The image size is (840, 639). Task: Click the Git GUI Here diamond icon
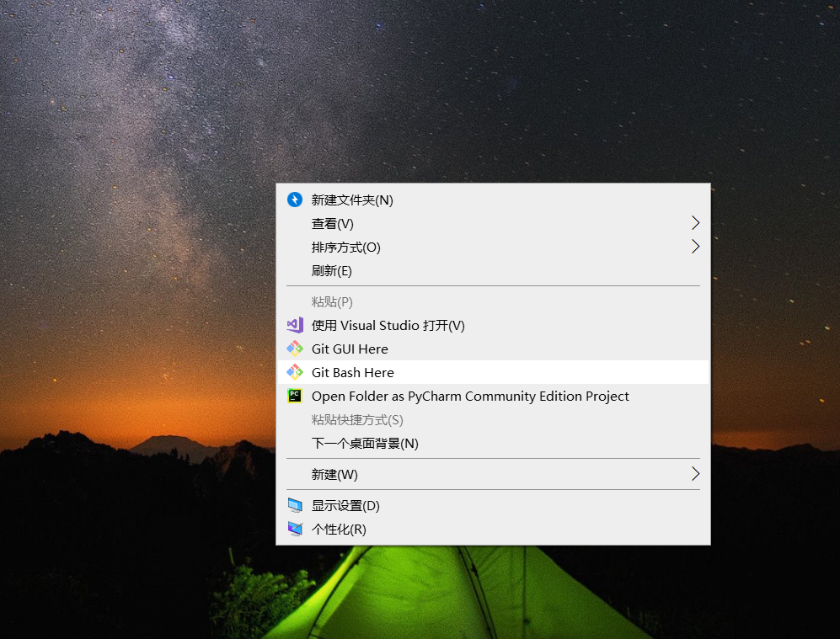(x=295, y=349)
